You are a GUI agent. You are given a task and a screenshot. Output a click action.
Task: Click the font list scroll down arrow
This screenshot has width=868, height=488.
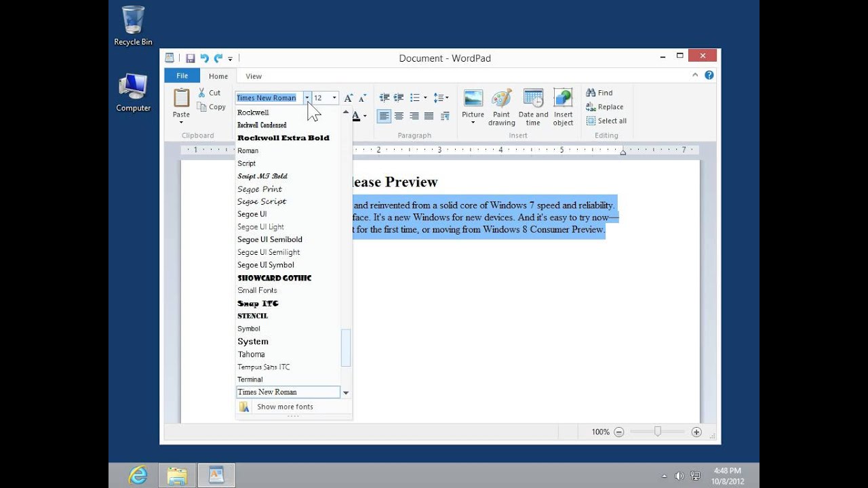[346, 392]
